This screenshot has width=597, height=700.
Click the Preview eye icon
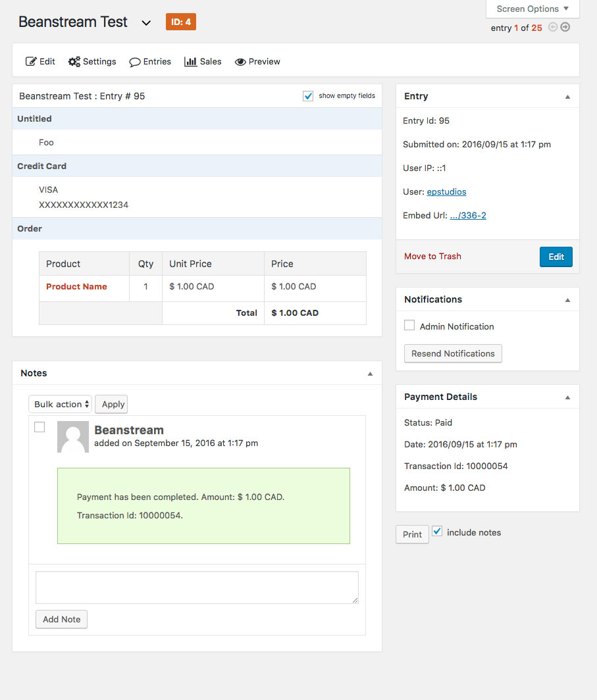click(240, 62)
